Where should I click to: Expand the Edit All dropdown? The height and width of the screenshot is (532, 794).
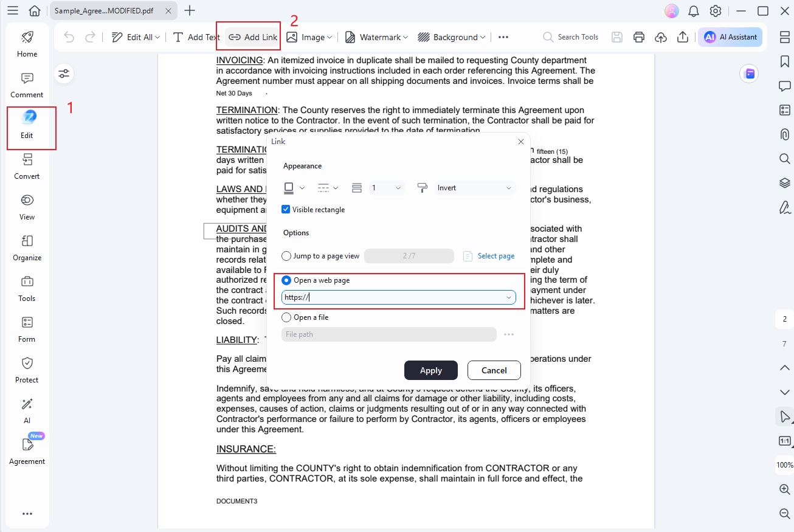(x=157, y=37)
